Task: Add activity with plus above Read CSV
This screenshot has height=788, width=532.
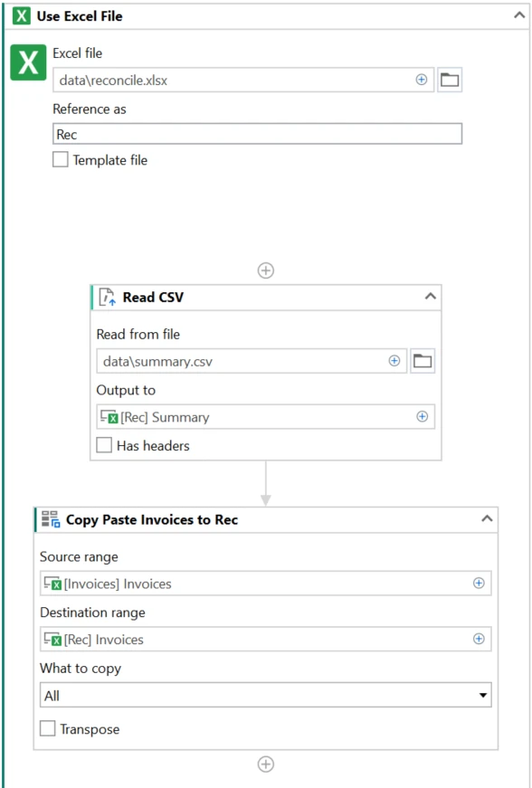Action: click(x=266, y=271)
